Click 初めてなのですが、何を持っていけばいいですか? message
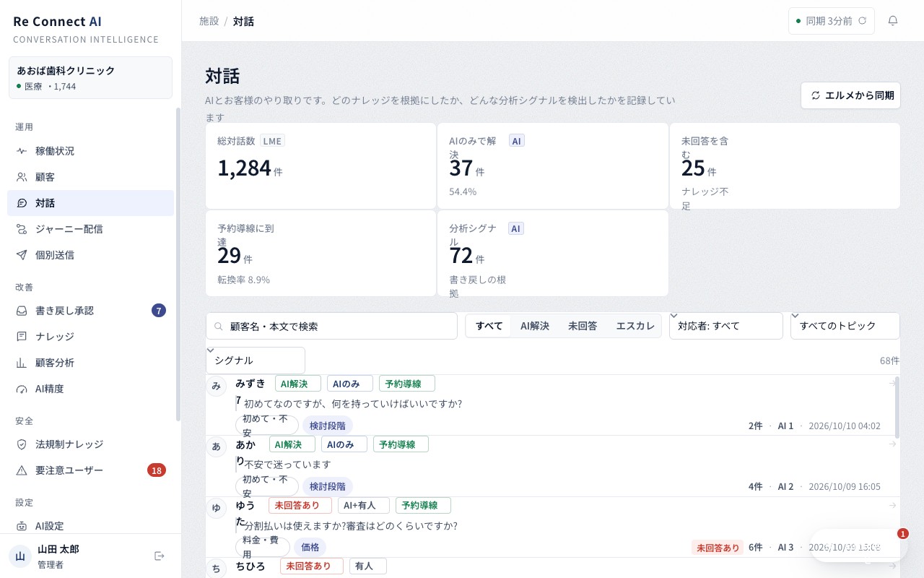Viewport: 924px width, 578px height. point(353,404)
